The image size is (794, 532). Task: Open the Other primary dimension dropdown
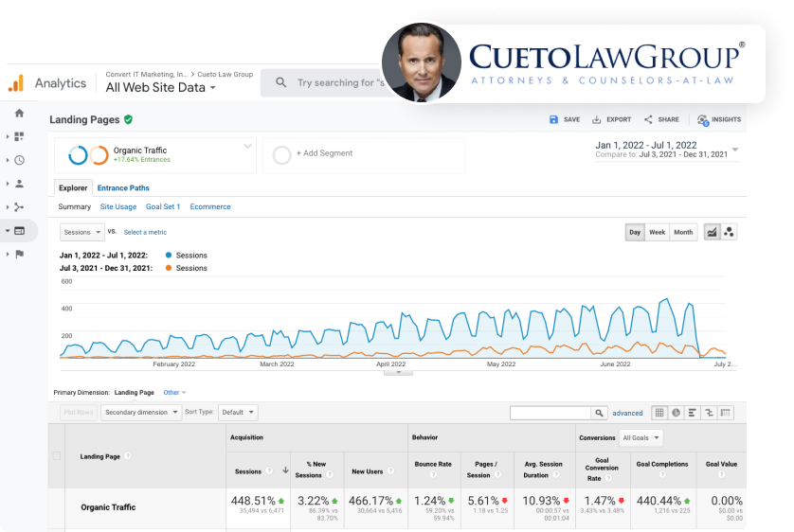click(x=174, y=393)
